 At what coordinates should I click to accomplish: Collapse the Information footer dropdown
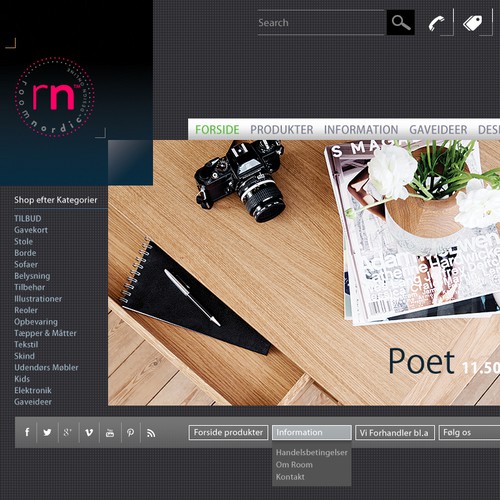(312, 433)
